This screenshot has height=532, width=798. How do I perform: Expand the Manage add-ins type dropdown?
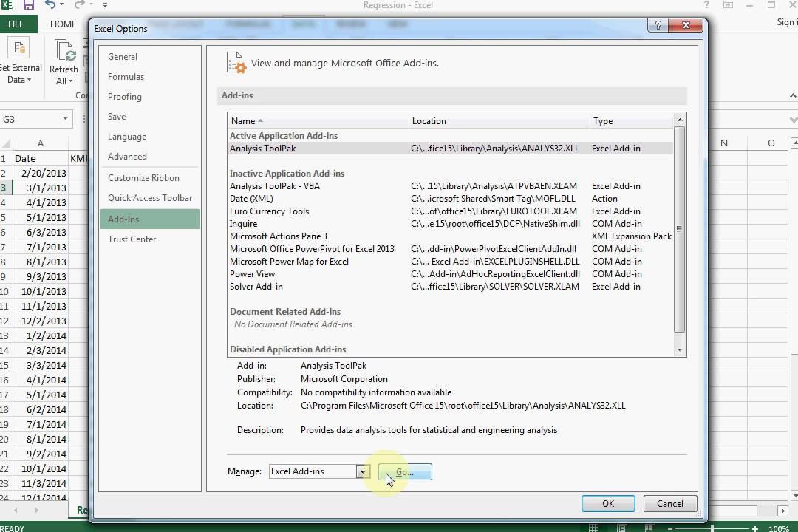click(363, 471)
